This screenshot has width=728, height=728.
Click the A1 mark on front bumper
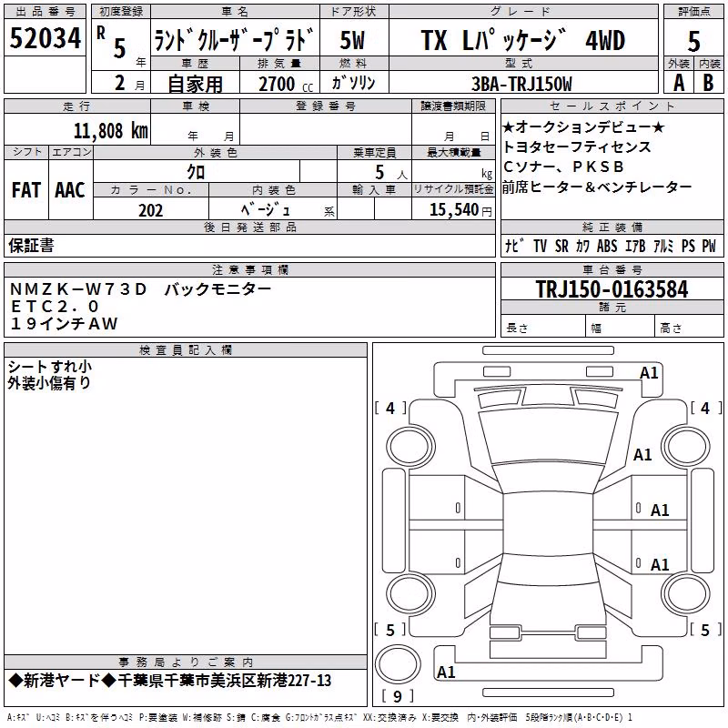pyautogui.click(x=649, y=373)
